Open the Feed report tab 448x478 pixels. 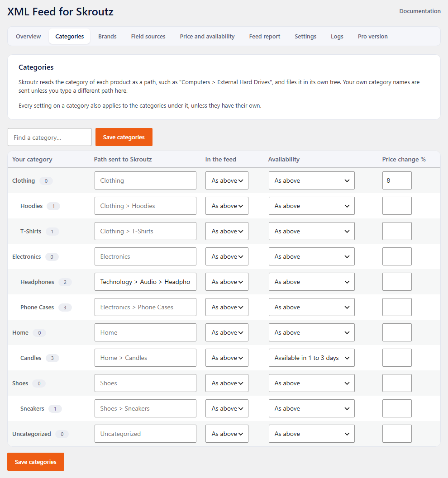pos(264,36)
